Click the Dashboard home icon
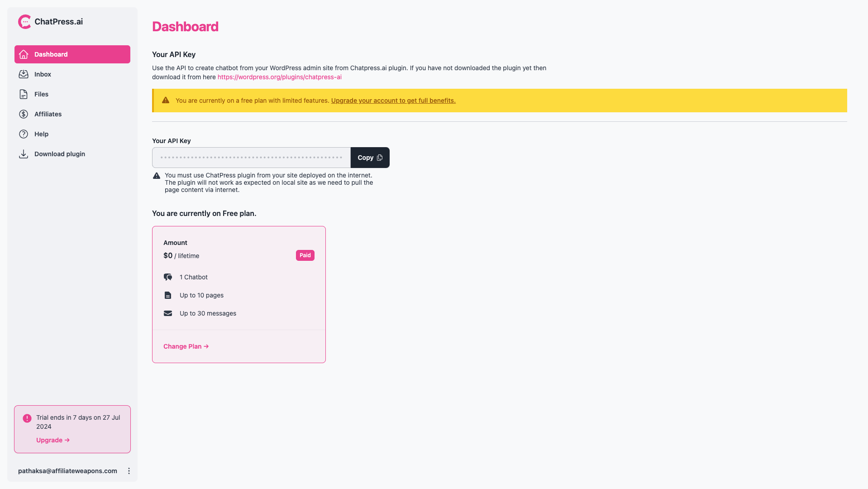Viewport: 868px width, 489px height. click(x=24, y=54)
